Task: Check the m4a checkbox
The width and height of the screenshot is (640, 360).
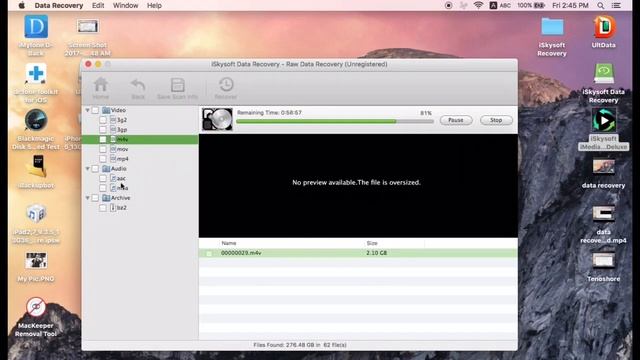Action: click(103, 188)
